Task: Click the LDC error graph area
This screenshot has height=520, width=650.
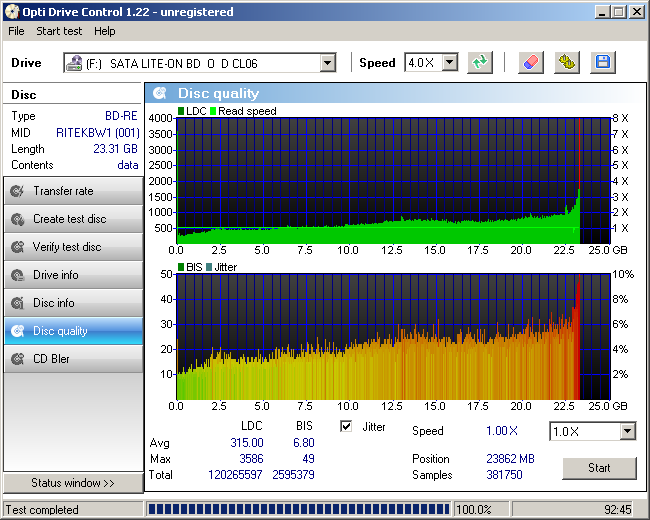Action: [393, 181]
